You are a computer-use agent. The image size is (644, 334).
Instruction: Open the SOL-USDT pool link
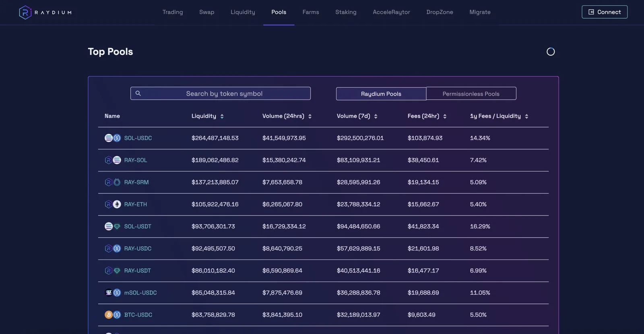[x=138, y=226]
